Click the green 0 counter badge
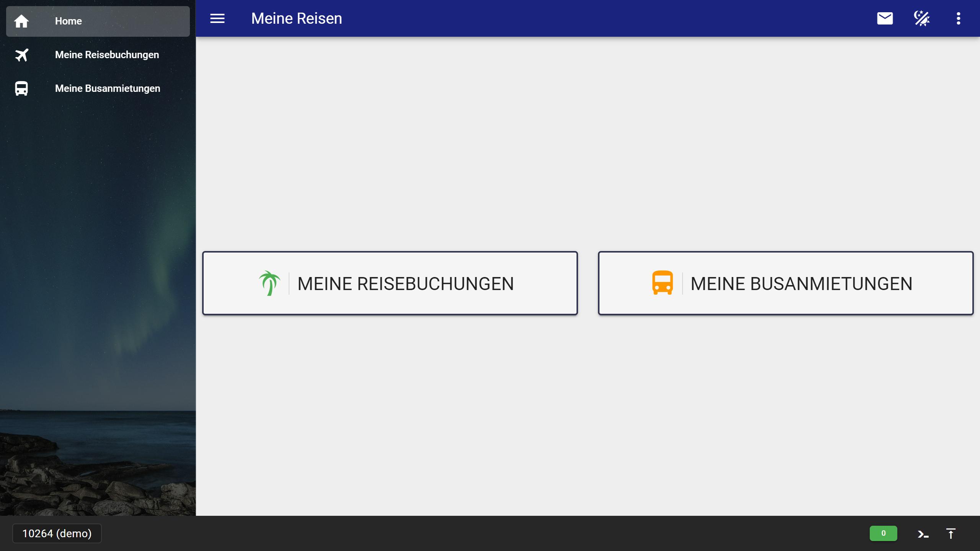The image size is (980, 551). (x=884, y=533)
